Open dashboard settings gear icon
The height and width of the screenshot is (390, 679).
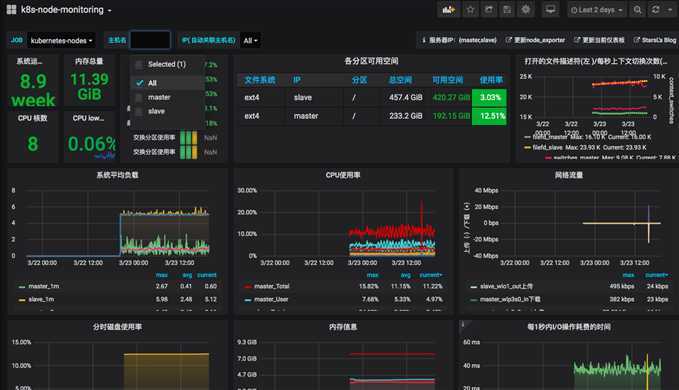[526, 10]
